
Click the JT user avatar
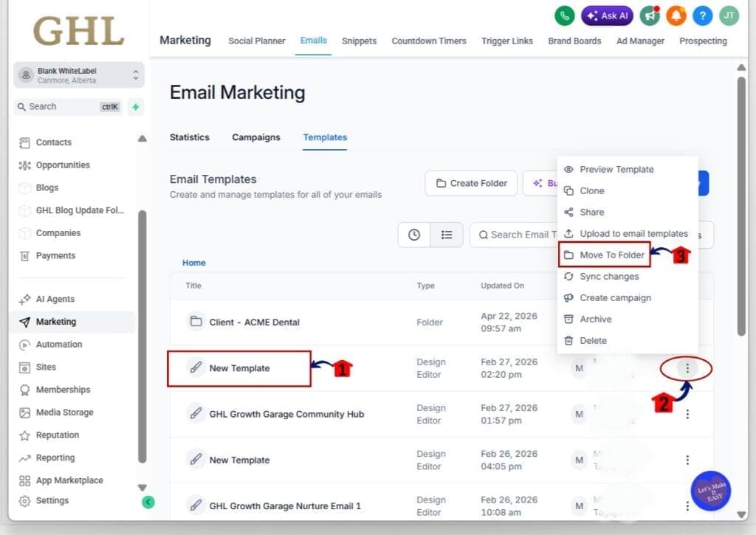point(729,15)
